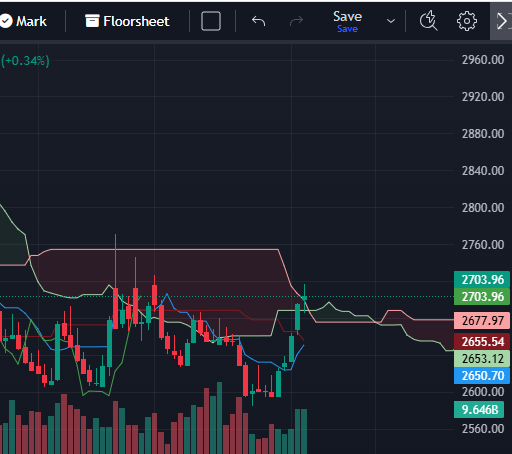512x454 pixels.
Task: Open the Floorsheet archive icon
Action: pos(92,21)
